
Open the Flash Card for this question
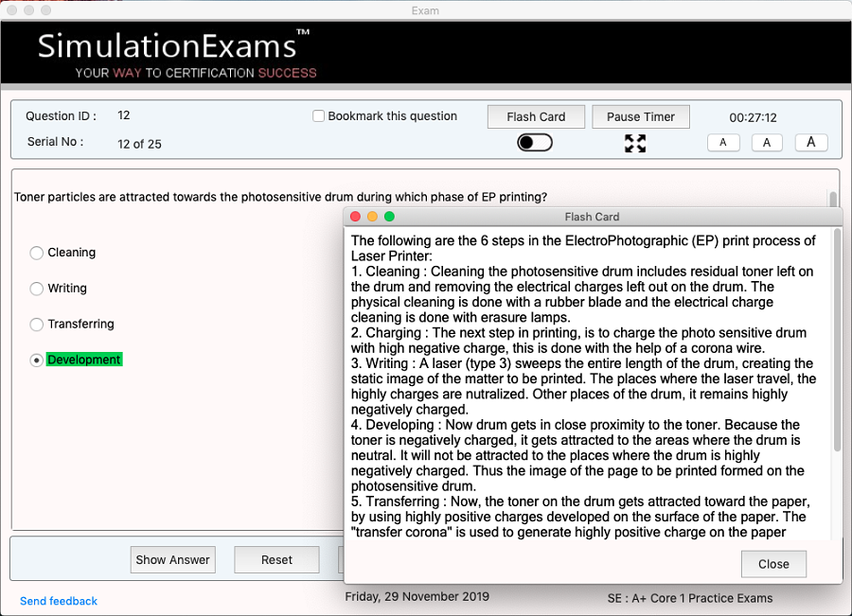[536, 116]
